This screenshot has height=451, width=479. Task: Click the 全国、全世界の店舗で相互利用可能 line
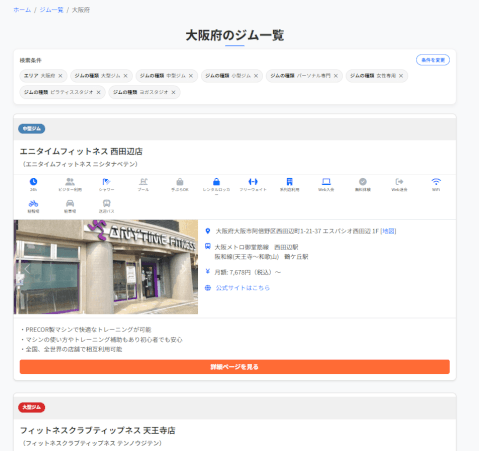tap(71, 349)
